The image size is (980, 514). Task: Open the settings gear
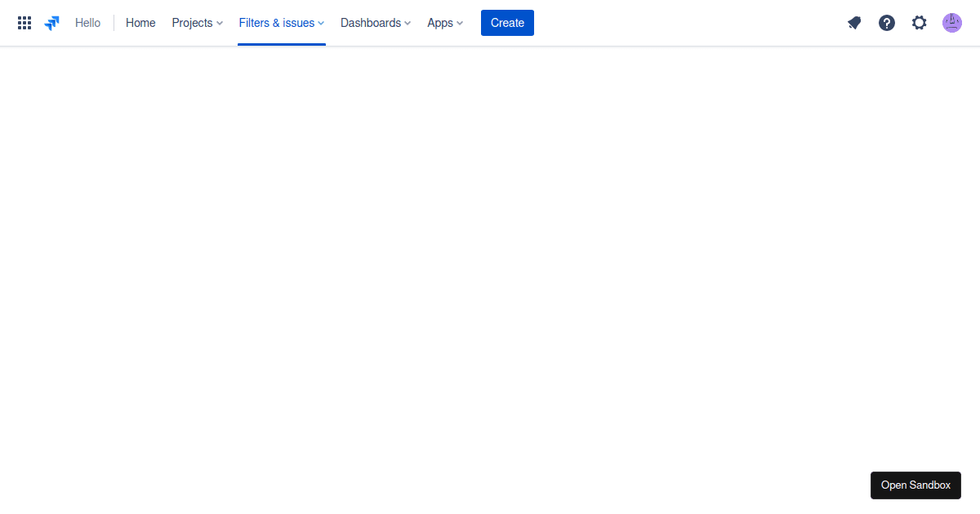pyautogui.click(x=920, y=23)
